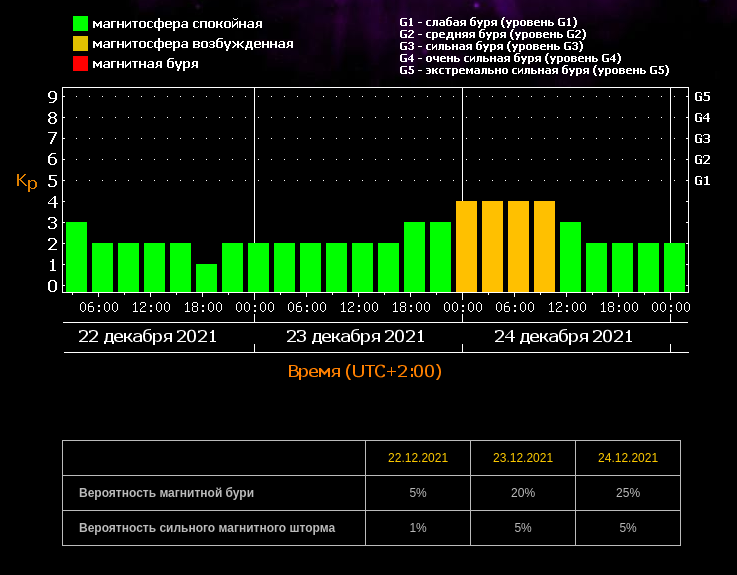The height and width of the screenshot is (575, 737).
Task: Click the 'G4' label on right axis
Action: click(702, 118)
